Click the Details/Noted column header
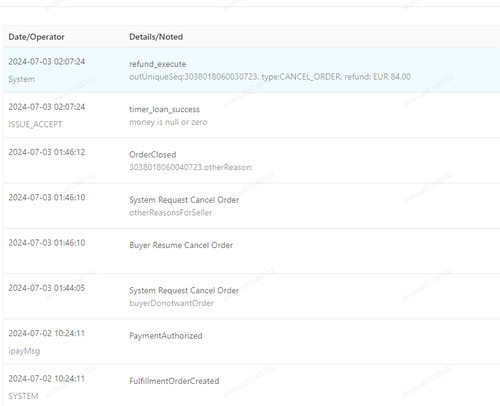Screen dimensions: 500x406 (156, 37)
